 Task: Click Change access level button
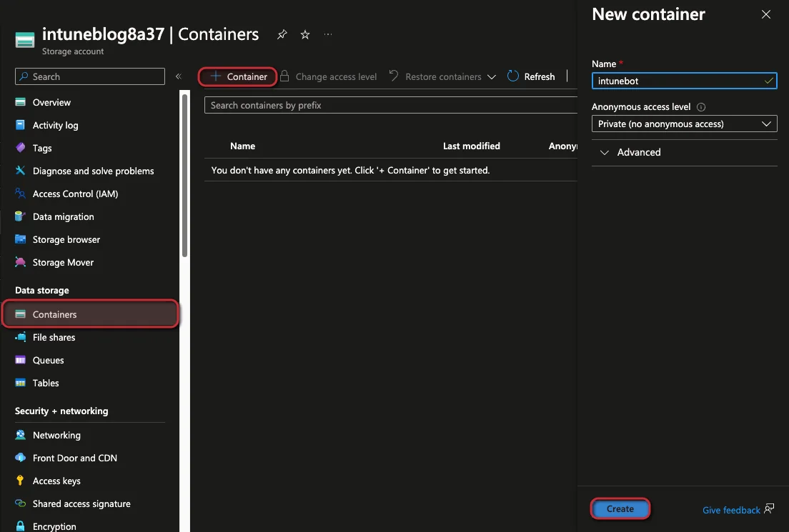tap(328, 76)
